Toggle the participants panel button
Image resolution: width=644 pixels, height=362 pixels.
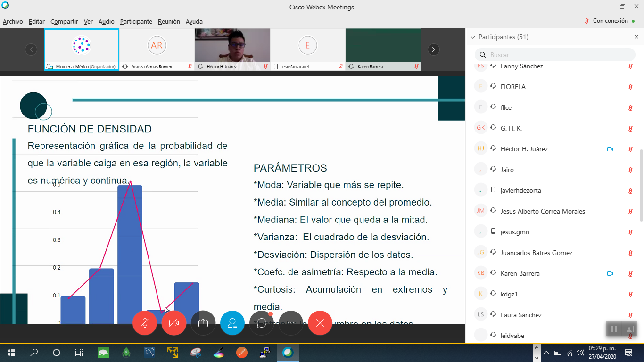232,323
